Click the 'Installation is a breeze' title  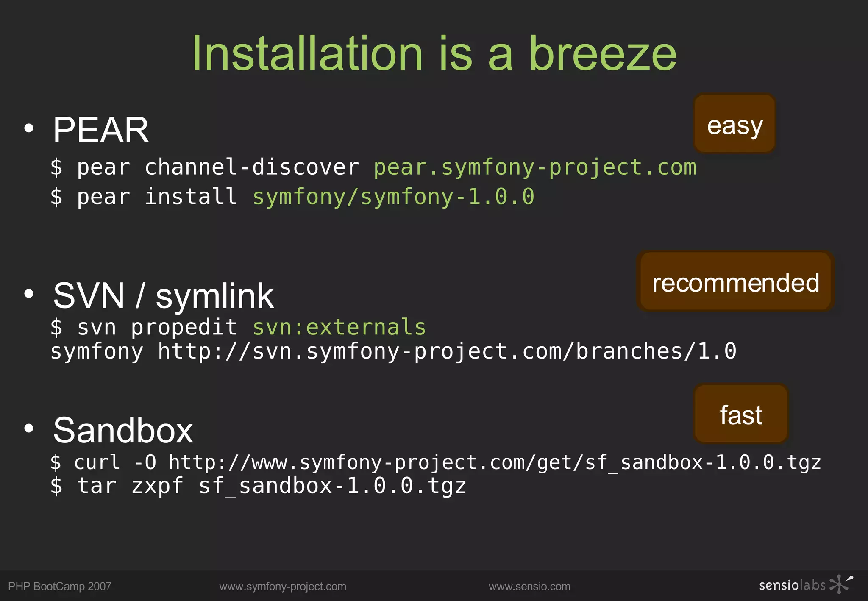tap(434, 53)
